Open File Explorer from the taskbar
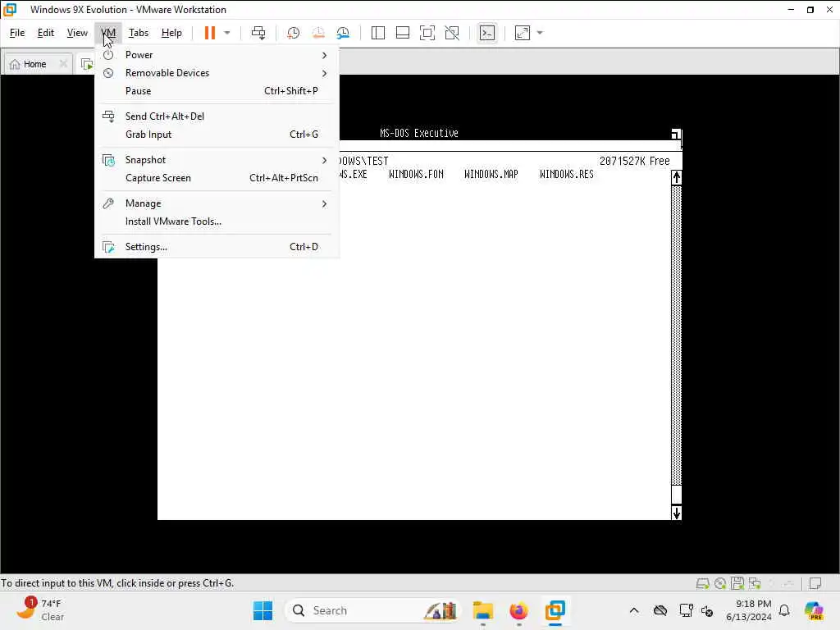This screenshot has height=630, width=840. click(482, 610)
